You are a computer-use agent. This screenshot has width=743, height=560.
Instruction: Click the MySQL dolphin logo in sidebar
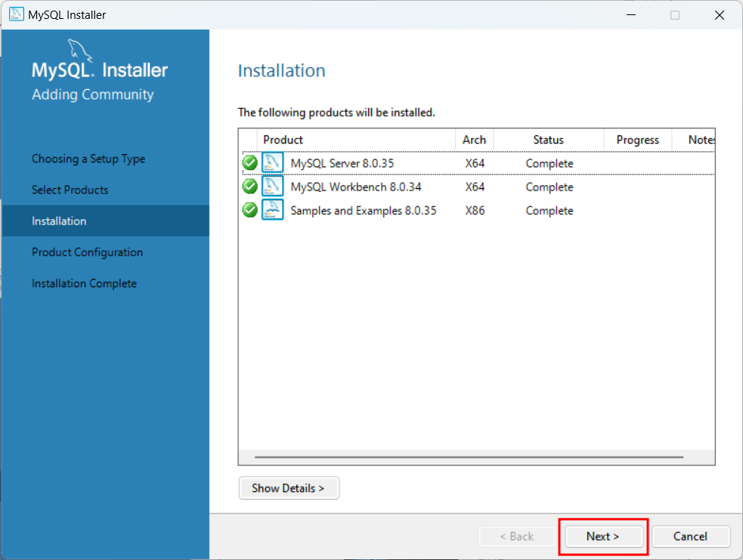click(x=79, y=50)
